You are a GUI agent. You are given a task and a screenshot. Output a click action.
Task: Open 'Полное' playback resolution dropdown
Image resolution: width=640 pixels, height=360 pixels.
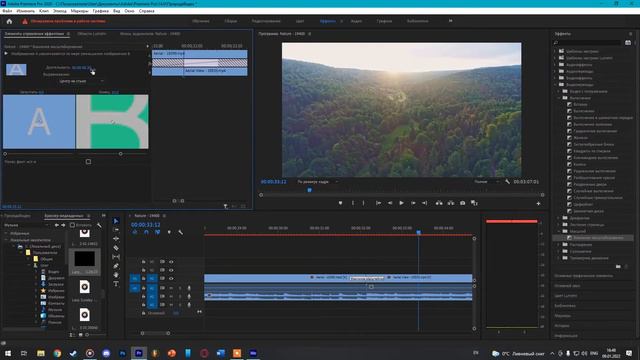[486, 182]
